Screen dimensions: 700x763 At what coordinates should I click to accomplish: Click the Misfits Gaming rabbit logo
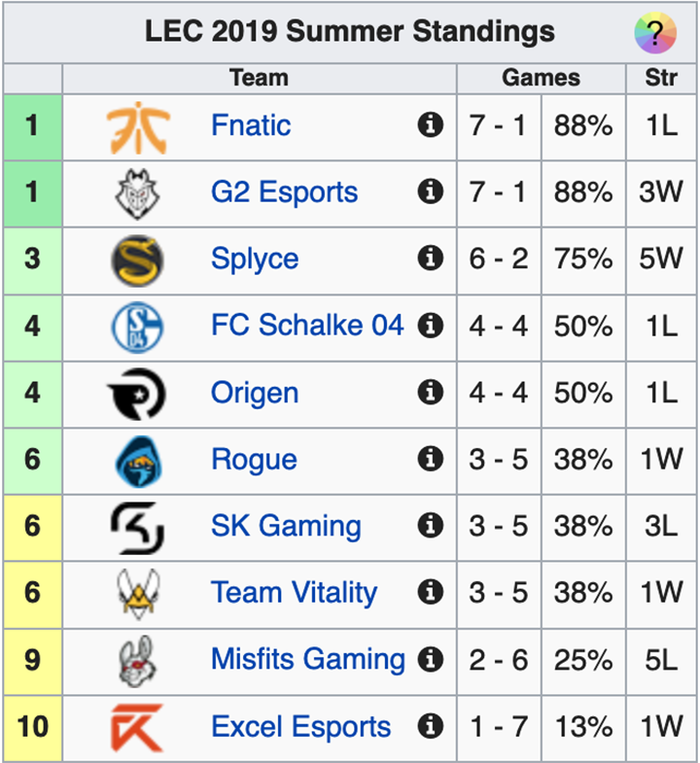pyautogui.click(x=137, y=661)
